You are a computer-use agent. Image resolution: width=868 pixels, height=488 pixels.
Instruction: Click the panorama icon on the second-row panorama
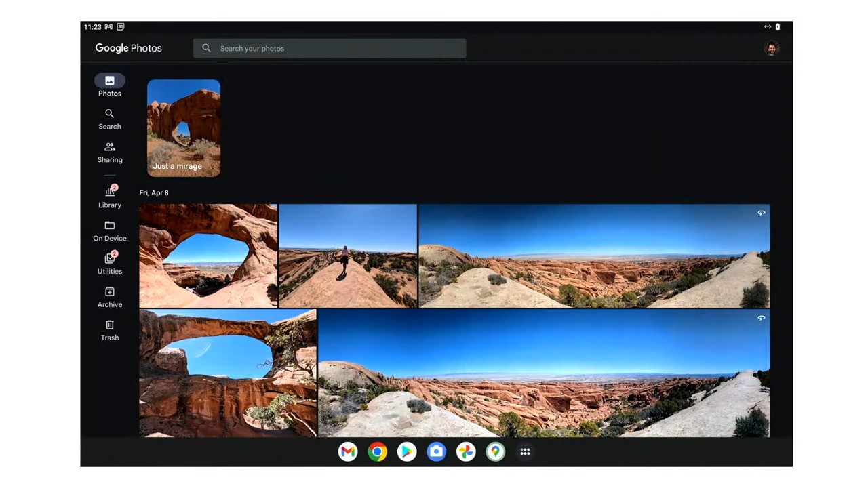pos(762,318)
